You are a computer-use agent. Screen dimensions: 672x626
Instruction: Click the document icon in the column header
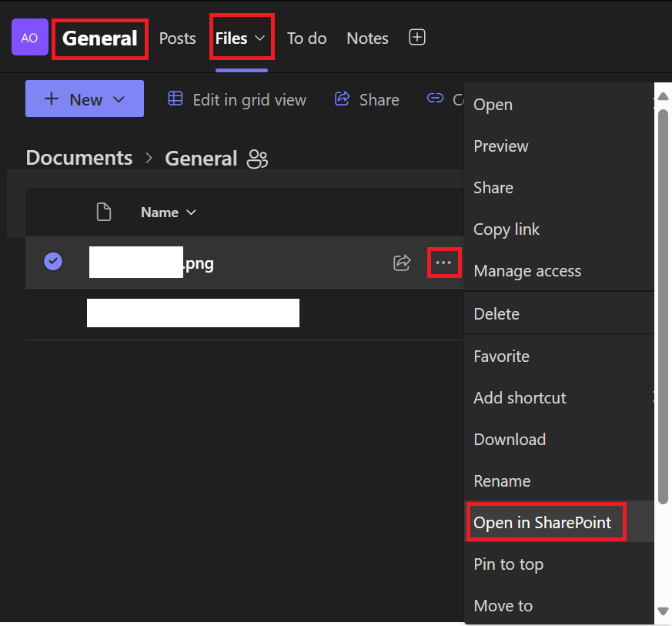[x=104, y=212]
